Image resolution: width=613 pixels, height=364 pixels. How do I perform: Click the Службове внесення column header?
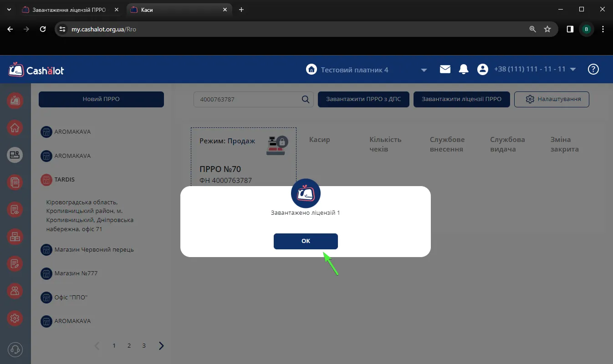click(447, 144)
